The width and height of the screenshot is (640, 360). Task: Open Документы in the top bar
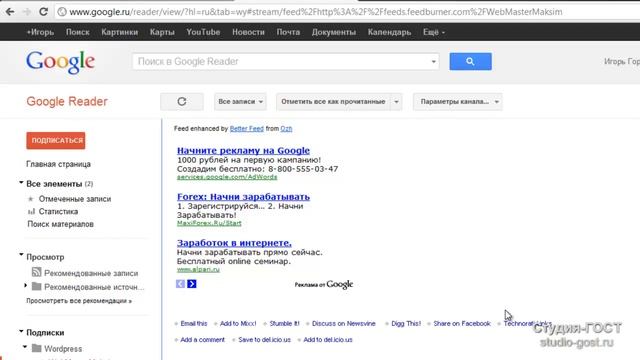[333, 32]
